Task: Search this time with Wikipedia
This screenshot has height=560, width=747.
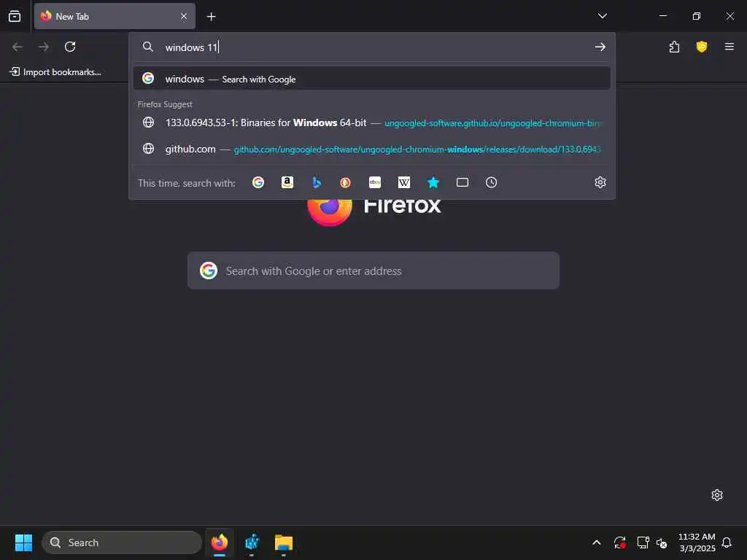Action: coord(404,182)
